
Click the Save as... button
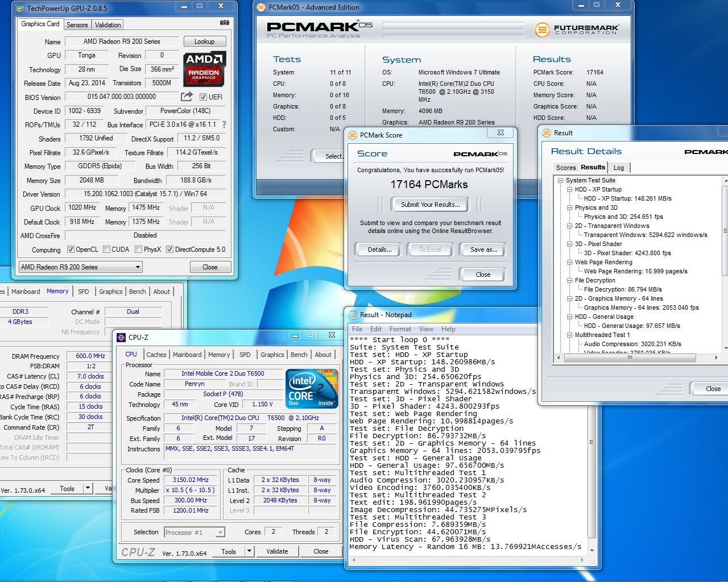coord(484,250)
